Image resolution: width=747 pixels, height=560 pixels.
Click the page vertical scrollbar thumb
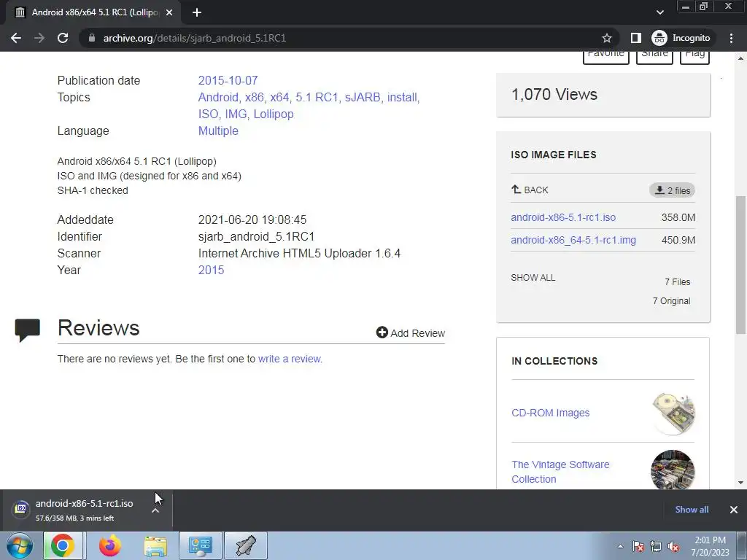[741, 265]
